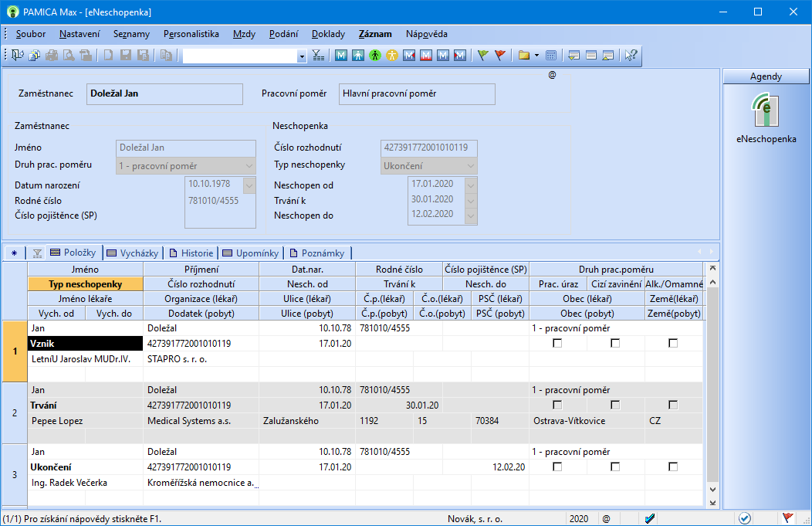The width and height of the screenshot is (812, 526).
Task: Toggle Alk./Omamné checkbox in Vznik row
Action: 673,343
